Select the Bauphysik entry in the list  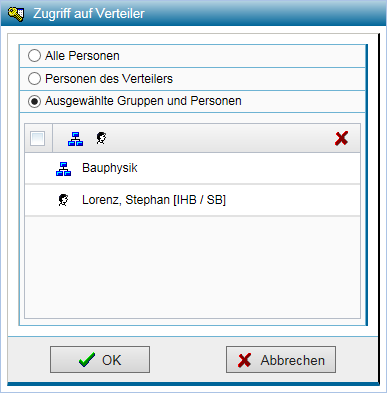point(192,168)
